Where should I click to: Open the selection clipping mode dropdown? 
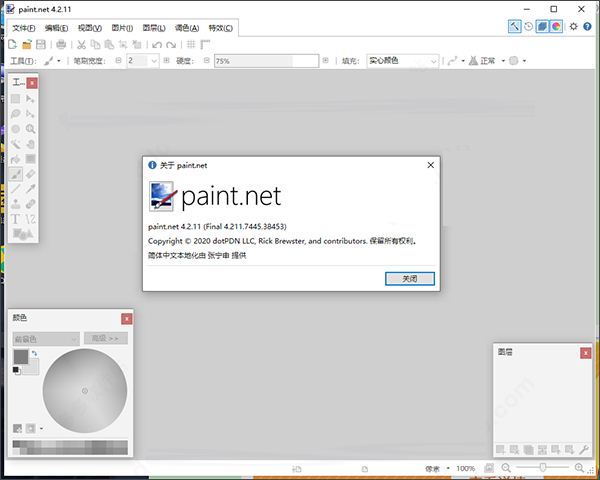pos(518,61)
